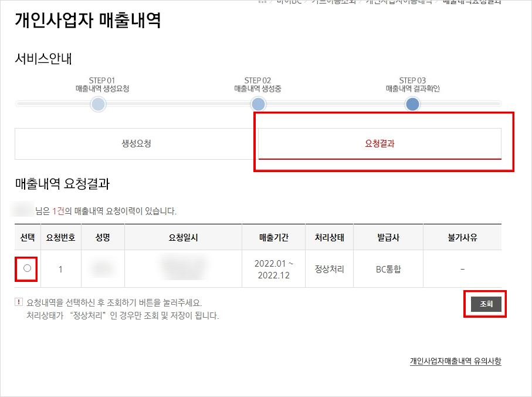
Task: Click the STEP 01 progress circle
Action: (x=99, y=104)
